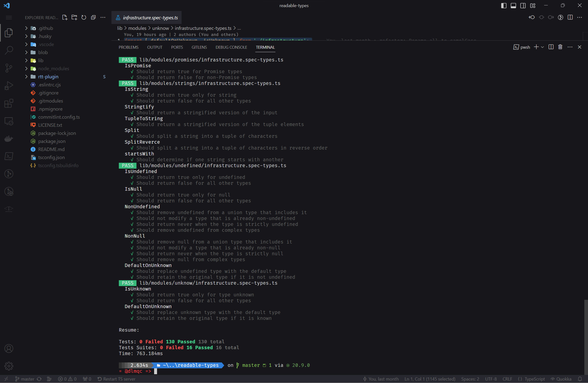The image size is (588, 383).
Task: Switch to the PROBLEMS tab
Action: 128,47
